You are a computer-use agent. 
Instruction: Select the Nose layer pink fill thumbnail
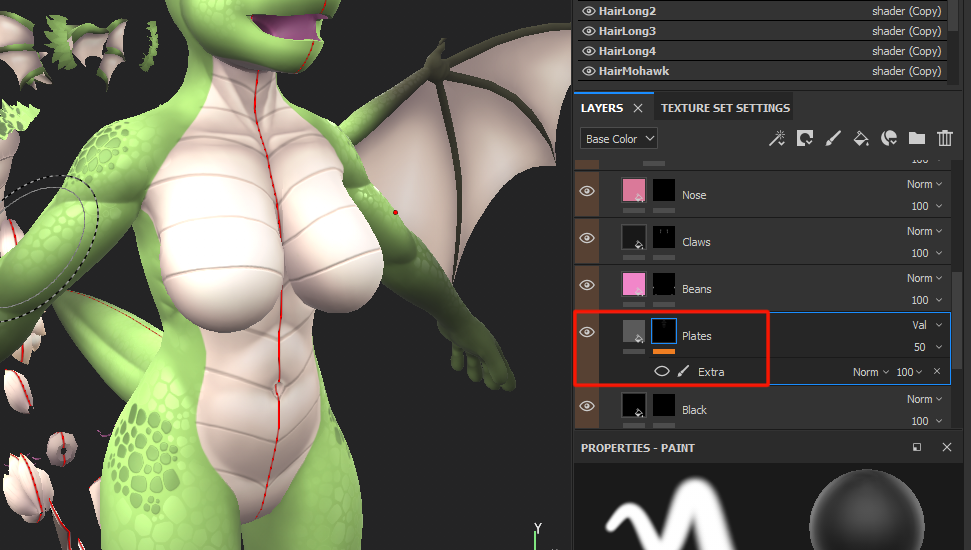(634, 190)
